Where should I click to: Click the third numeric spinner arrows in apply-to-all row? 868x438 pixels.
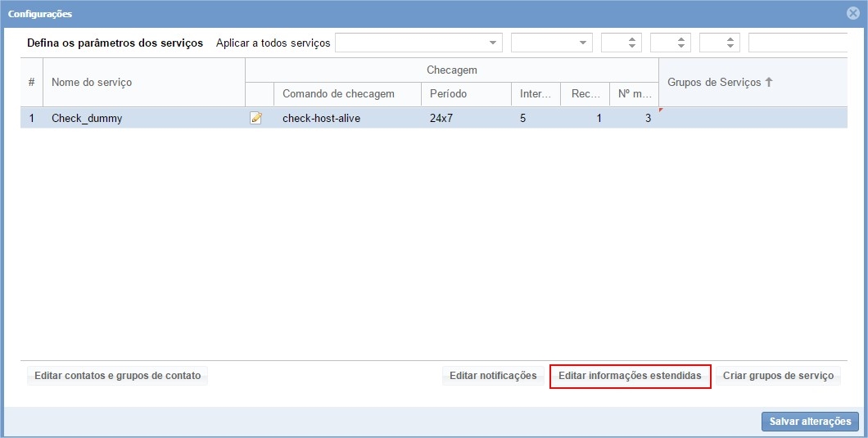coord(730,43)
